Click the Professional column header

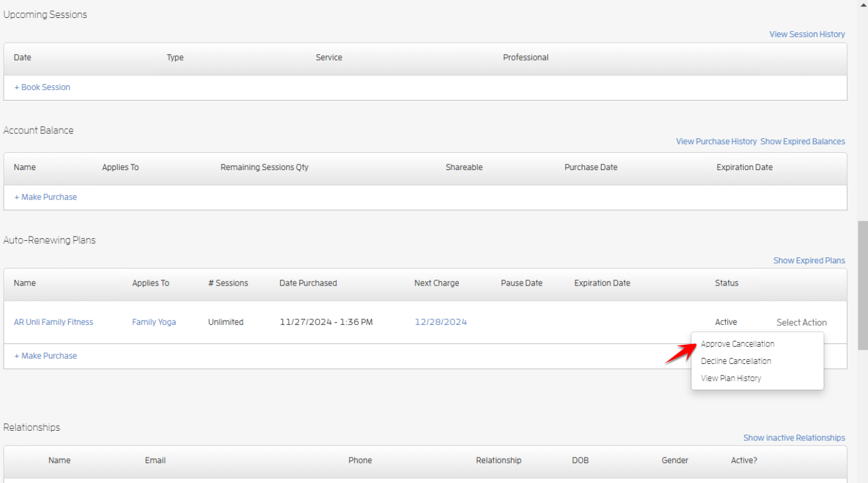(x=526, y=57)
